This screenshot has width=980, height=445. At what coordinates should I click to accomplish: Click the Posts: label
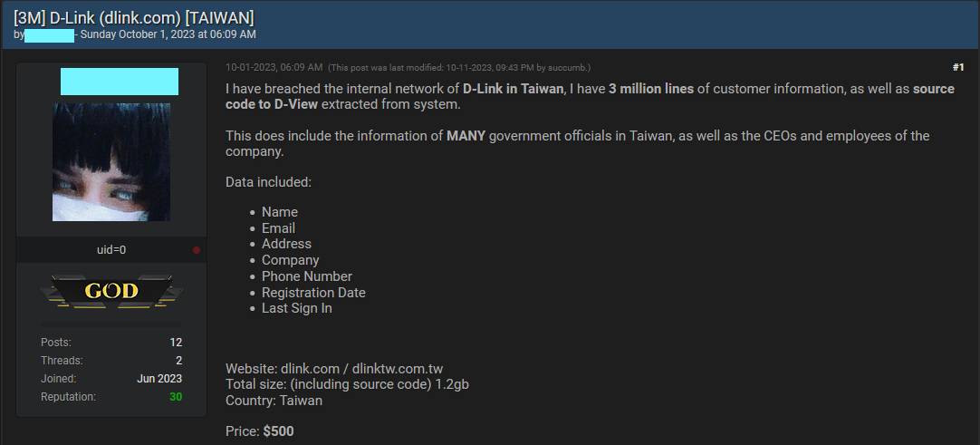pyautogui.click(x=55, y=343)
